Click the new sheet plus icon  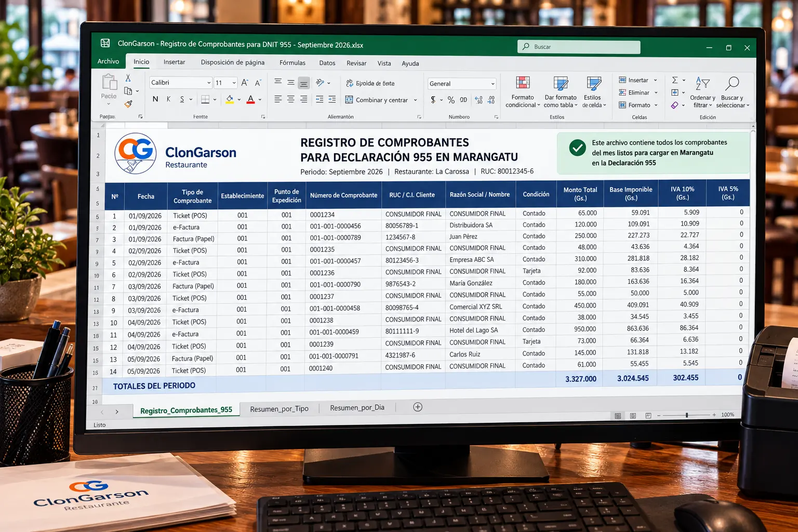pyautogui.click(x=418, y=407)
